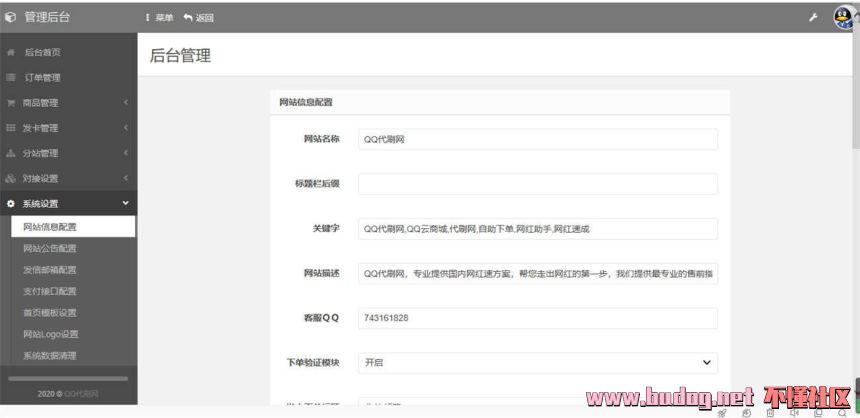This screenshot has height=418, width=860.
Task: Expand the 对接设置 chevron
Action: click(126, 178)
